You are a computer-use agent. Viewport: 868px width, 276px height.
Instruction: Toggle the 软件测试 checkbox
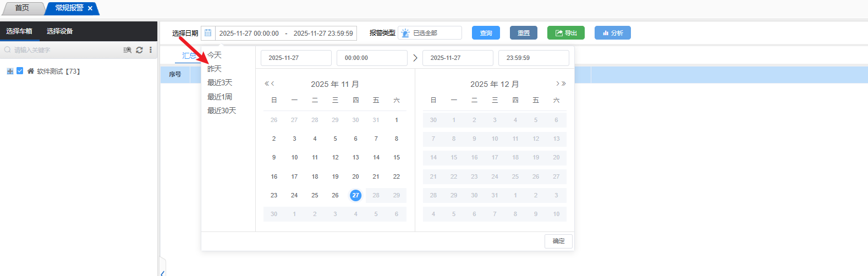click(20, 71)
